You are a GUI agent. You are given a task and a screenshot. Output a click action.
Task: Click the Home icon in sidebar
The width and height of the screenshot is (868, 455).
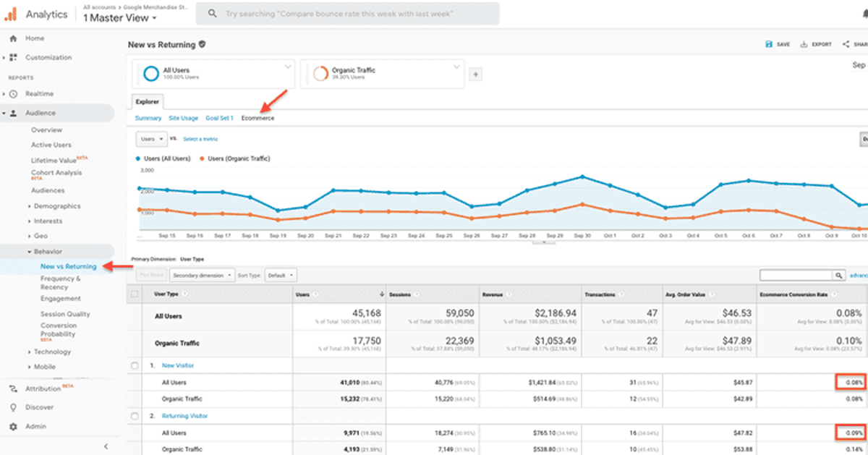tap(13, 38)
